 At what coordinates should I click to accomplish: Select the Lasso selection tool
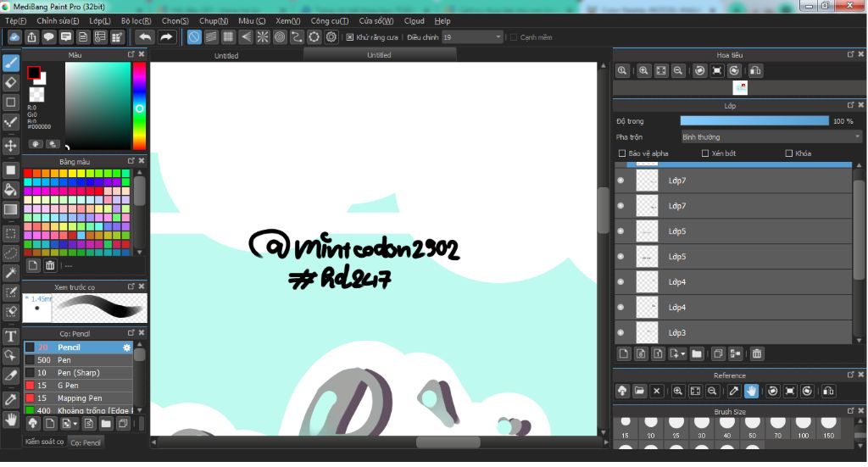click(x=10, y=253)
